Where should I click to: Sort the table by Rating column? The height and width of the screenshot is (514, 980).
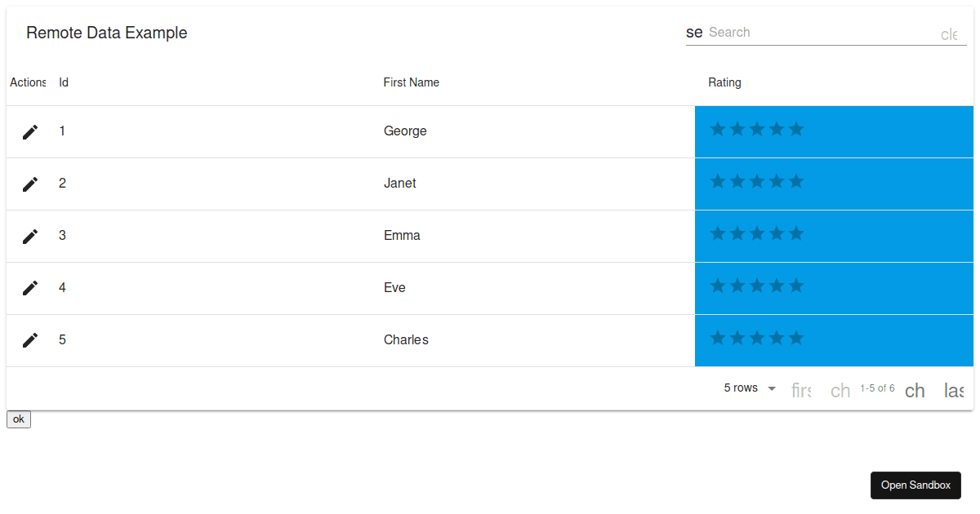tap(724, 82)
